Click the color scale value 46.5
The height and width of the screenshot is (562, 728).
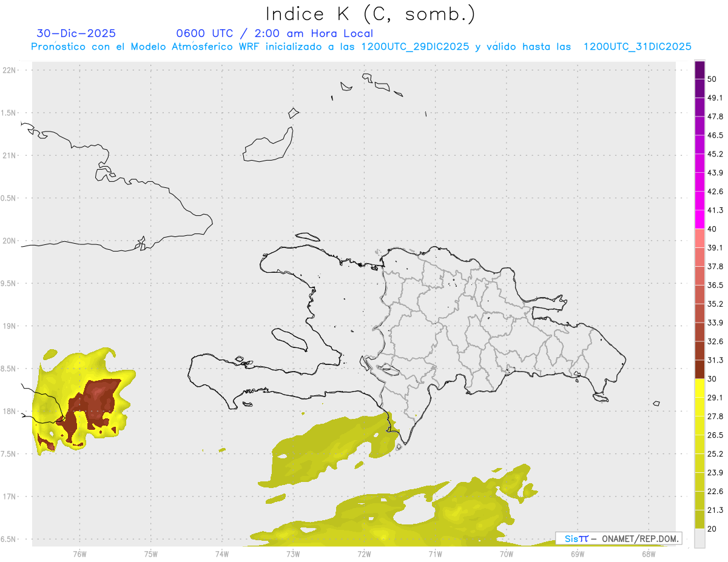click(x=715, y=135)
